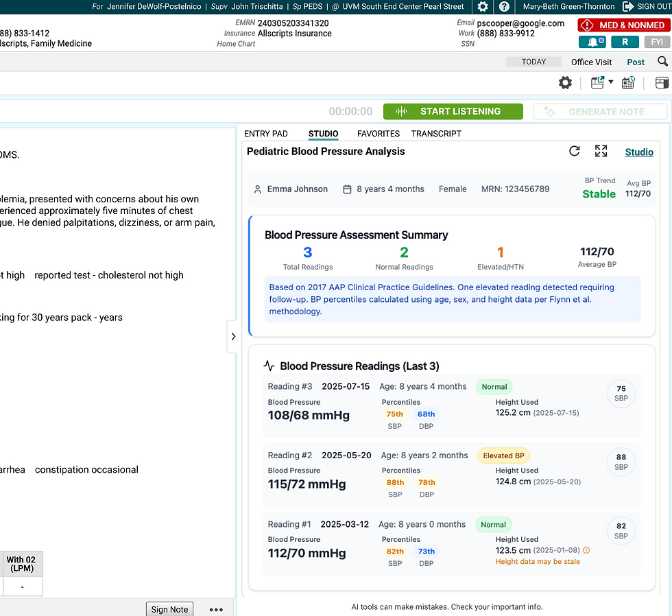The height and width of the screenshot is (616, 672).
Task: Click the 82th SBP percentile chip
Action: (395, 552)
